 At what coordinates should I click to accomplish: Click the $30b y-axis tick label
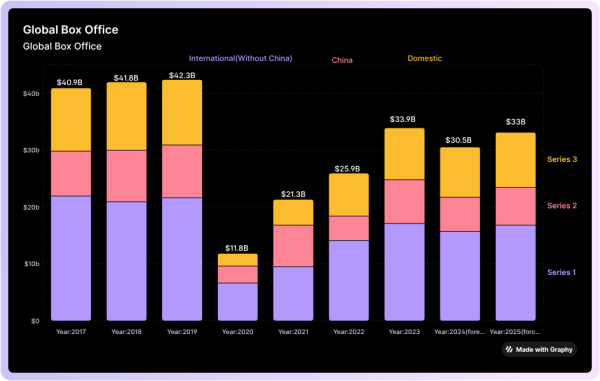click(x=31, y=150)
